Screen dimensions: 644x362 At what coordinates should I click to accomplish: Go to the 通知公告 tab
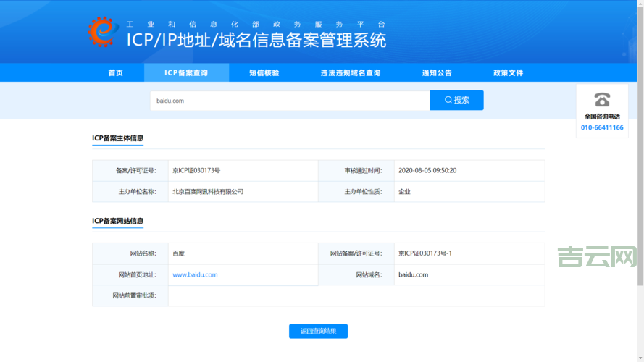coord(437,72)
